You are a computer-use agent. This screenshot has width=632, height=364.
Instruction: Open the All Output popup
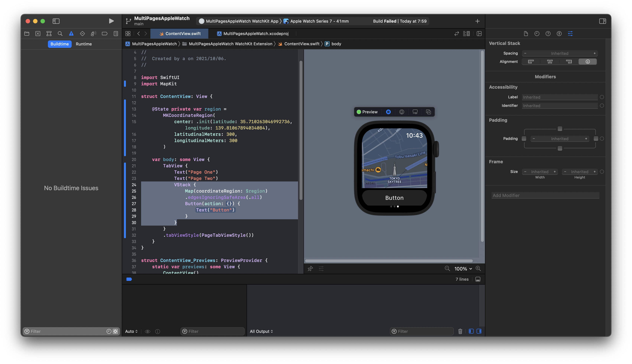point(261,331)
